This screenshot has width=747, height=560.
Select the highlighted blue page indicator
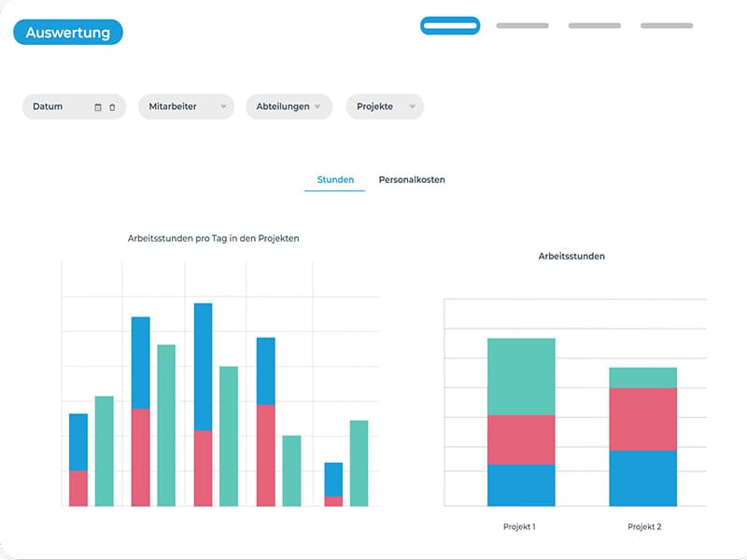tap(450, 26)
